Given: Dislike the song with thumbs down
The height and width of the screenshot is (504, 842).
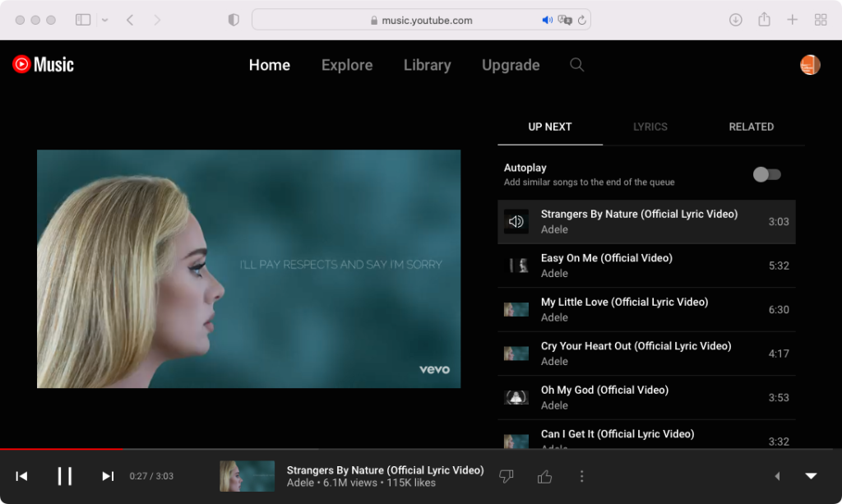Looking at the screenshot, I should coord(507,476).
